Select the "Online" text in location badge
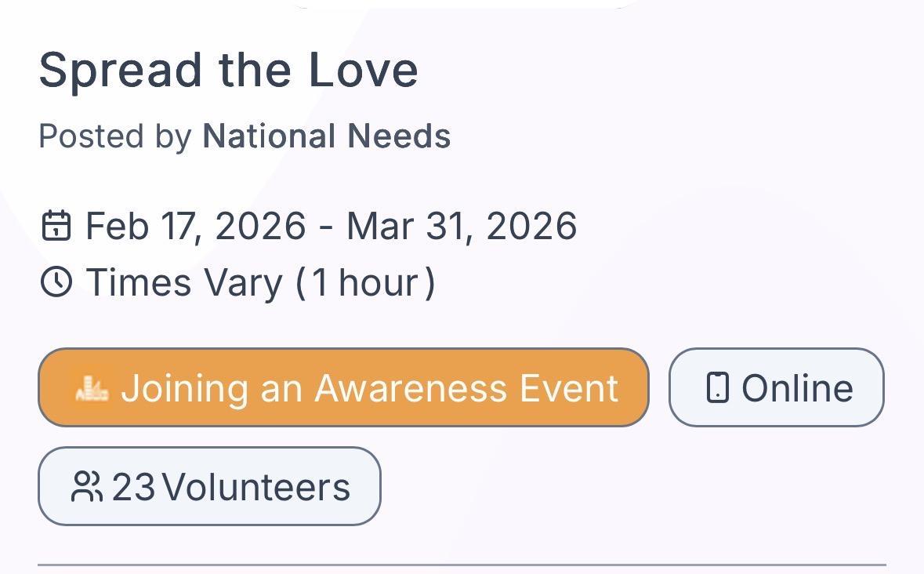Viewport: 924px width, 574px height. tap(797, 387)
